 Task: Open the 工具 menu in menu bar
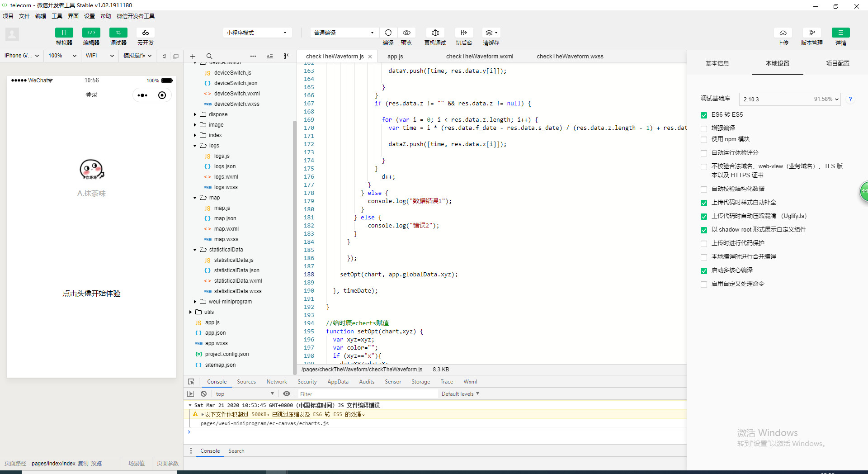coord(57,16)
